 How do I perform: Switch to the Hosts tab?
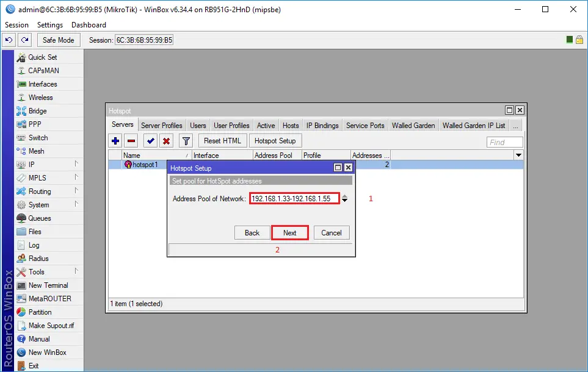[x=291, y=126]
